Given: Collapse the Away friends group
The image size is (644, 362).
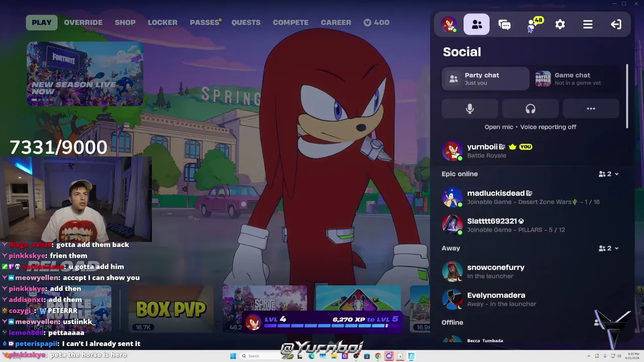Looking at the screenshot, I should pyautogui.click(x=609, y=248).
